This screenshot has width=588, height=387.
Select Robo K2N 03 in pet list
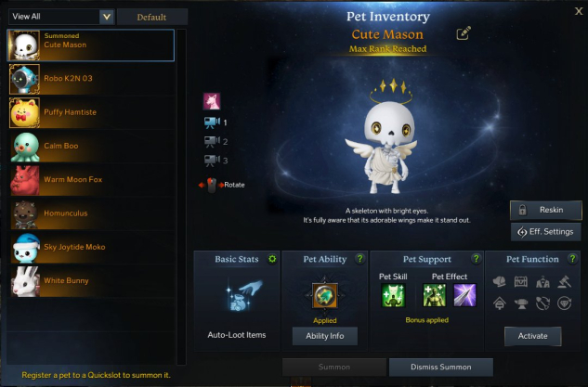coord(91,79)
